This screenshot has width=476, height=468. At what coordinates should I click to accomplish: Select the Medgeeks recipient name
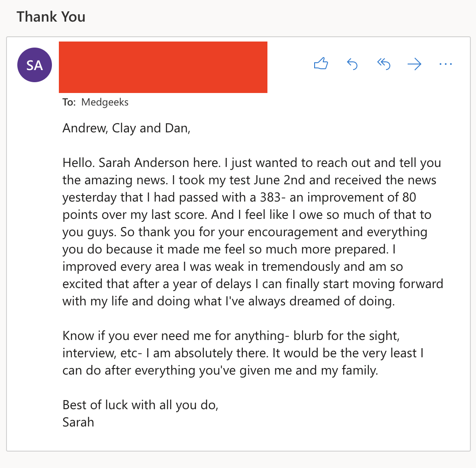(x=105, y=102)
